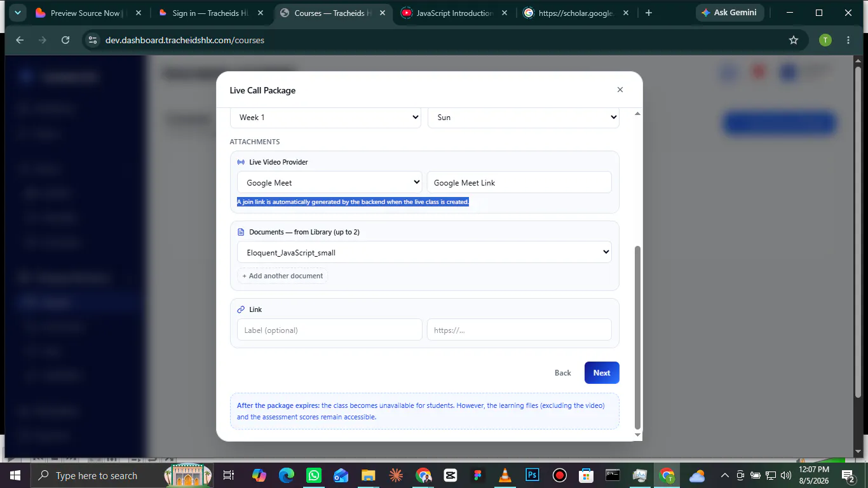Close the Live Call Package dialog
The height and width of the screenshot is (488, 868).
(620, 90)
